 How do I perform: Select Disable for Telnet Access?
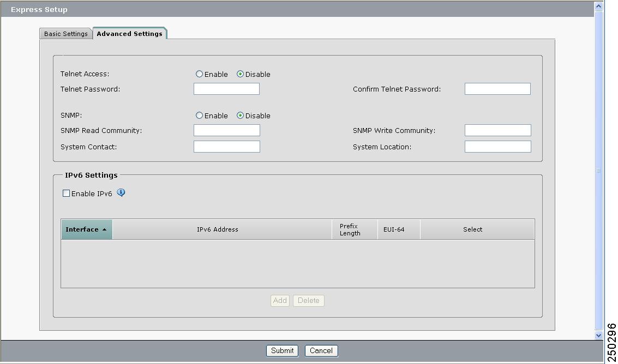coord(240,74)
